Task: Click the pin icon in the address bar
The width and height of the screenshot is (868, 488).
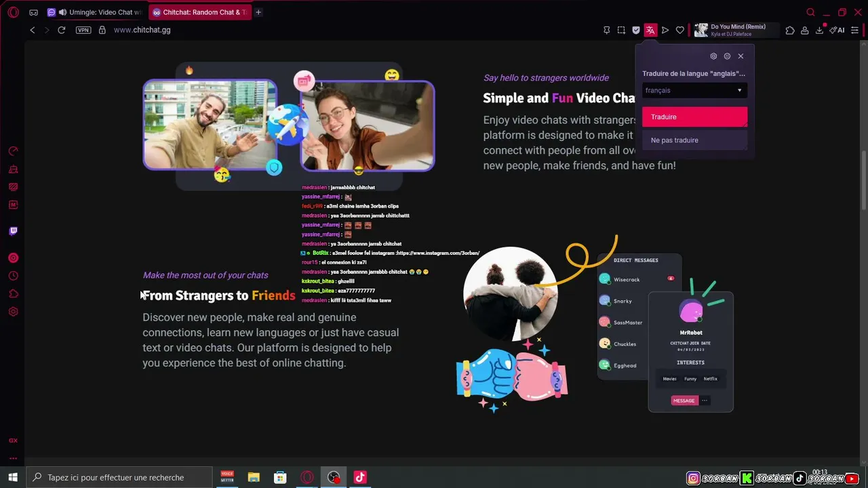Action: click(x=607, y=30)
